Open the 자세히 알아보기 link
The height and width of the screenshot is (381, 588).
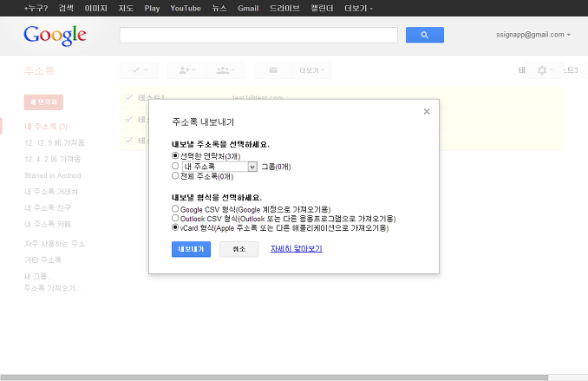tap(297, 248)
